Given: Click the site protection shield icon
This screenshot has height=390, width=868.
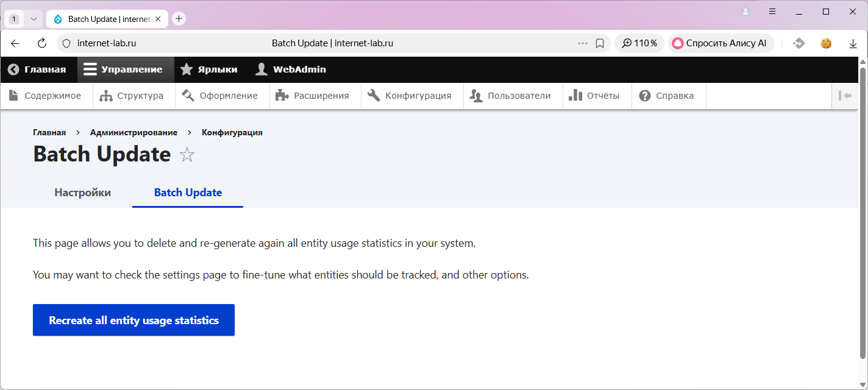Looking at the screenshot, I should (67, 43).
